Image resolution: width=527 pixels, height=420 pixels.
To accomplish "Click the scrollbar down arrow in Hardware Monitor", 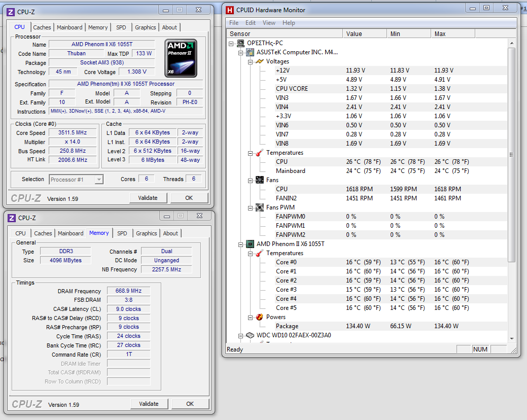I will tap(512, 339).
